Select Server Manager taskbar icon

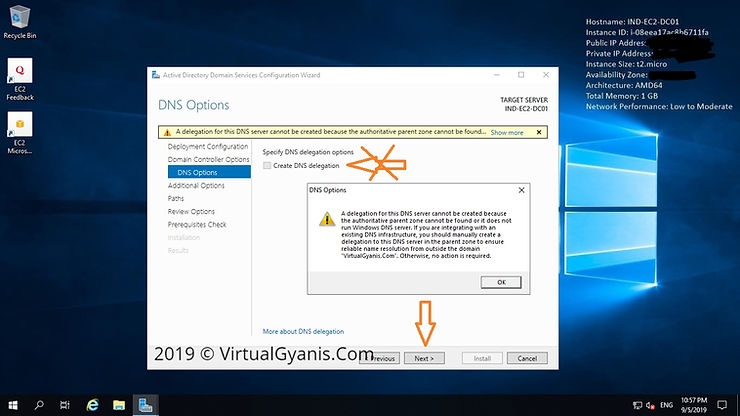coord(146,405)
